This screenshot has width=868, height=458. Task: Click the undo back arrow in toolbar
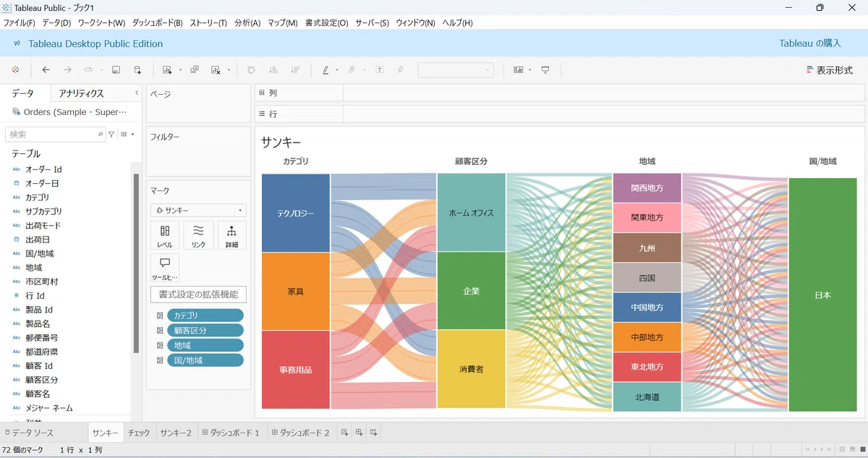pos(46,70)
